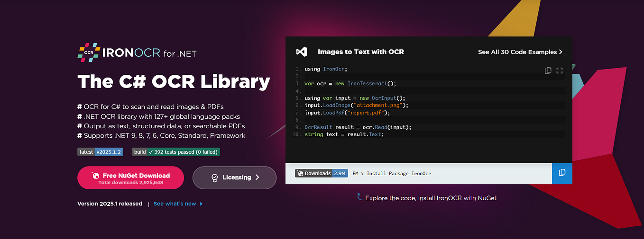Click the licensing ribbon badge icon
The height and width of the screenshot is (239, 644).
click(214, 177)
